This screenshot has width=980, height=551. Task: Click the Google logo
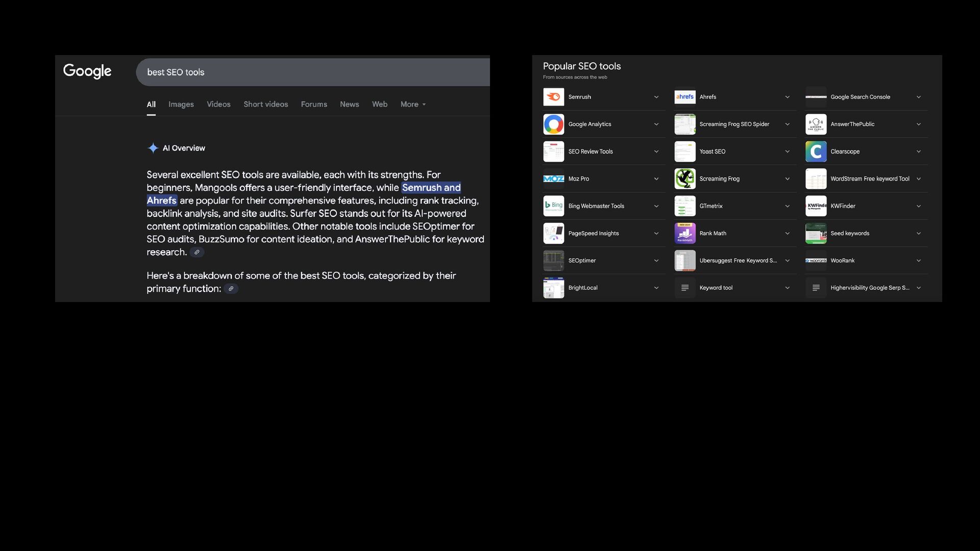point(87,71)
